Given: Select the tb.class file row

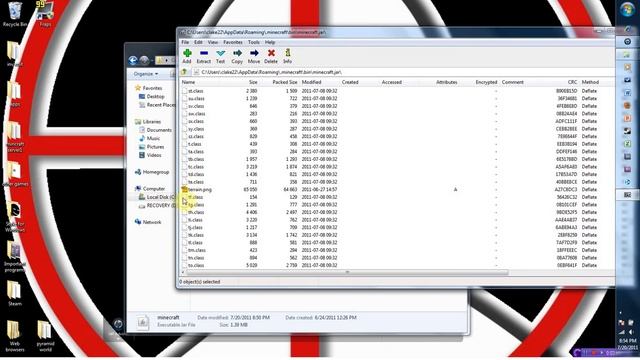Looking at the screenshot, I should click(x=396, y=159).
